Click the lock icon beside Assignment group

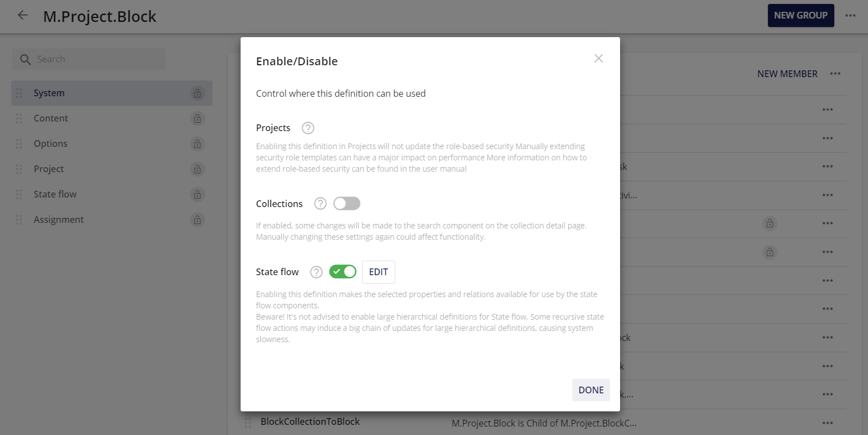[x=197, y=219]
